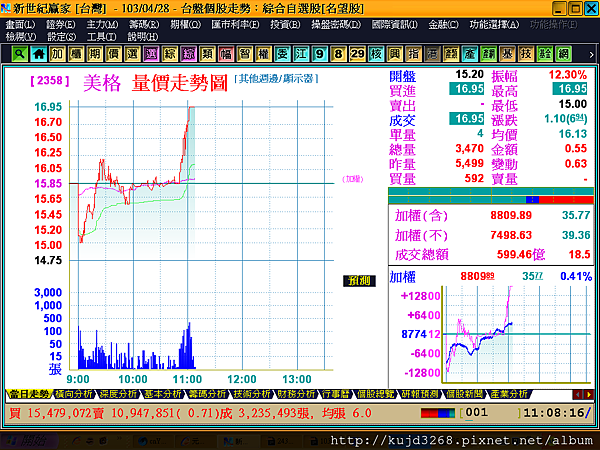Click the cyan 江 toolbar icon
The height and width of the screenshot is (450, 600).
pyautogui.click(x=301, y=54)
